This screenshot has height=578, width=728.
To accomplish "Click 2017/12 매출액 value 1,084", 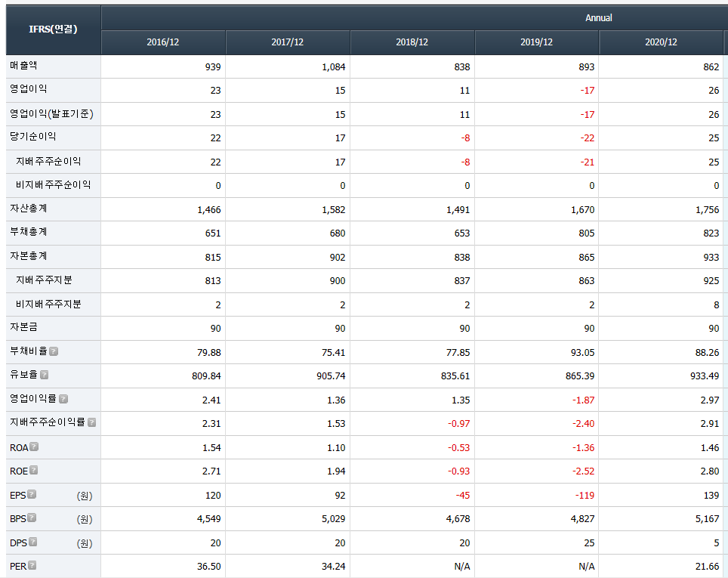I will (x=333, y=67).
